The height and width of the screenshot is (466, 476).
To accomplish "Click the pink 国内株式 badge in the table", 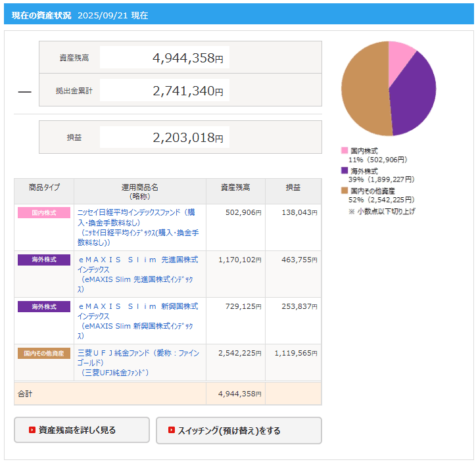I will 44,213.
